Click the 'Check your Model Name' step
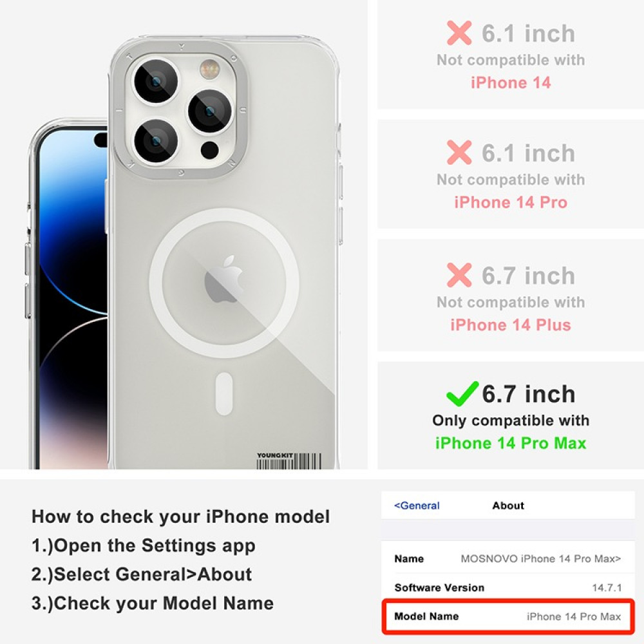644x644 pixels. pyautogui.click(x=153, y=603)
